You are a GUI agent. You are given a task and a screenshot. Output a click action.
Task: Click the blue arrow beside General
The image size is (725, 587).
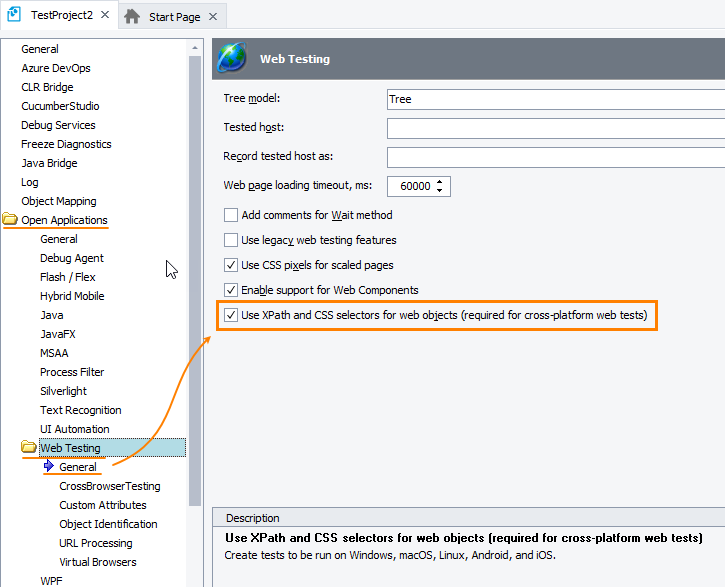[x=49, y=467]
